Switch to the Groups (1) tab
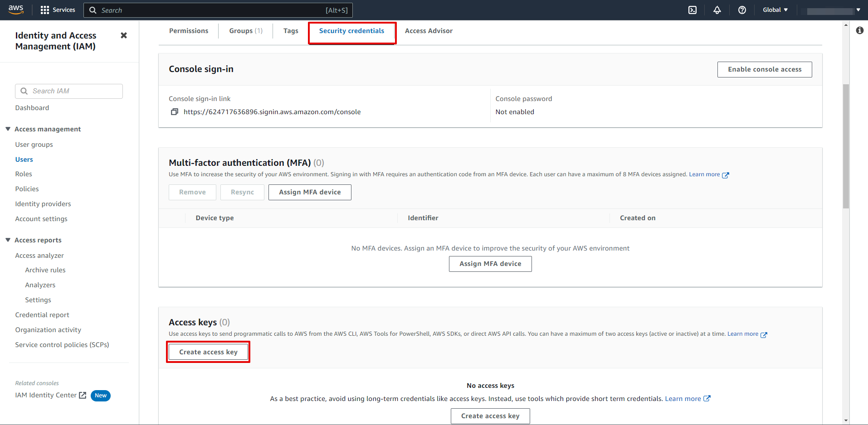The width and height of the screenshot is (868, 425). coord(246,31)
